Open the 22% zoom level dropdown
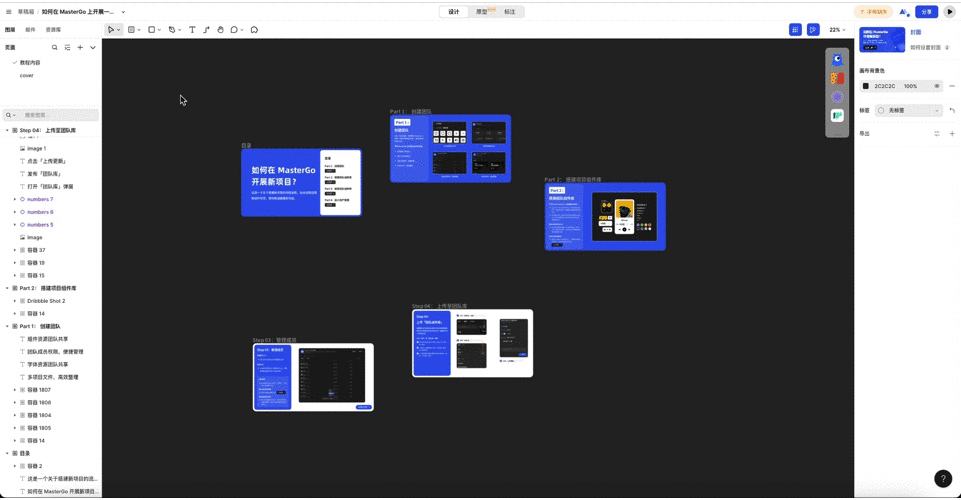This screenshot has width=961, height=500. 837,29
